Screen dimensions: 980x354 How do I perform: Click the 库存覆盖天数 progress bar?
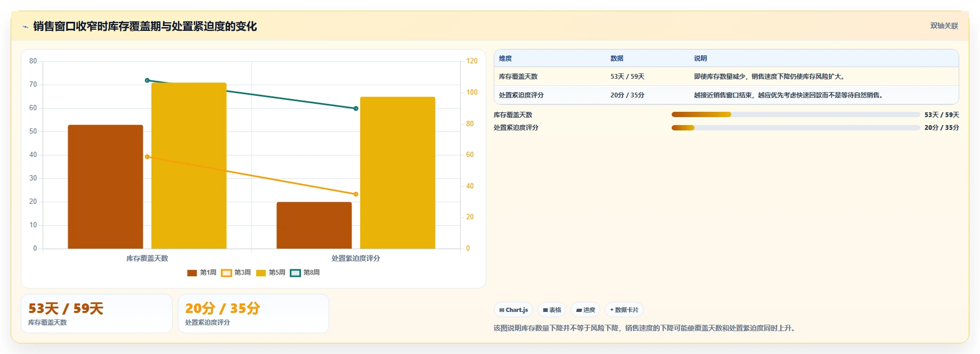click(796, 114)
